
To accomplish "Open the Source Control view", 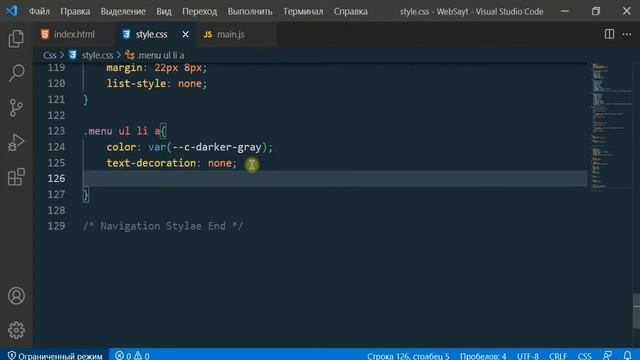I will point(16,108).
